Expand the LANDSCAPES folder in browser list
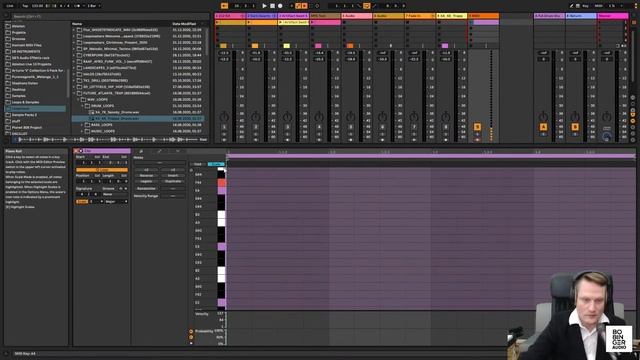 (x=74, y=68)
